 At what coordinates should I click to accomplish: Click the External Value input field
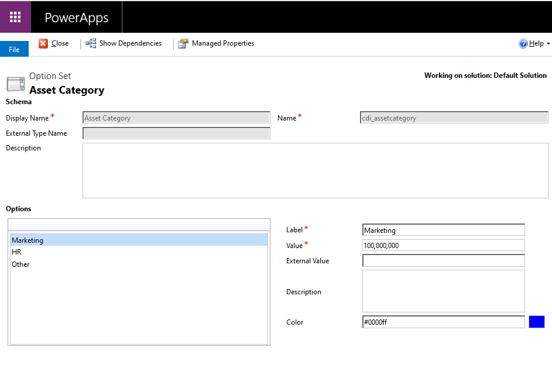(444, 260)
